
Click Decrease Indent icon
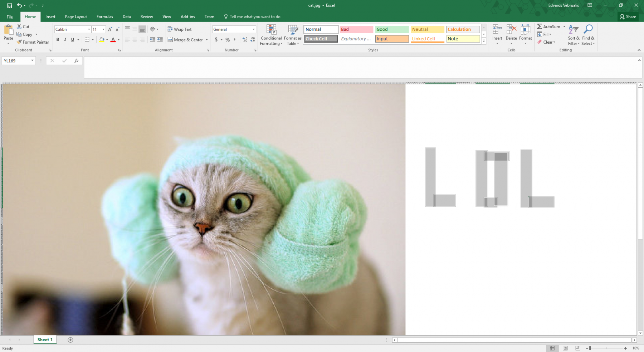click(x=152, y=40)
